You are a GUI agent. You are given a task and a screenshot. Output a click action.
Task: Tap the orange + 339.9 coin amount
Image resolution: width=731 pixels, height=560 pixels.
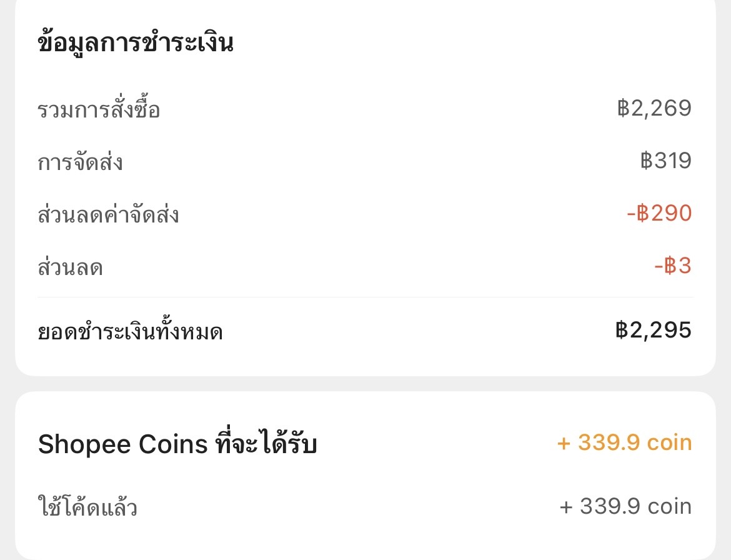pyautogui.click(x=624, y=443)
